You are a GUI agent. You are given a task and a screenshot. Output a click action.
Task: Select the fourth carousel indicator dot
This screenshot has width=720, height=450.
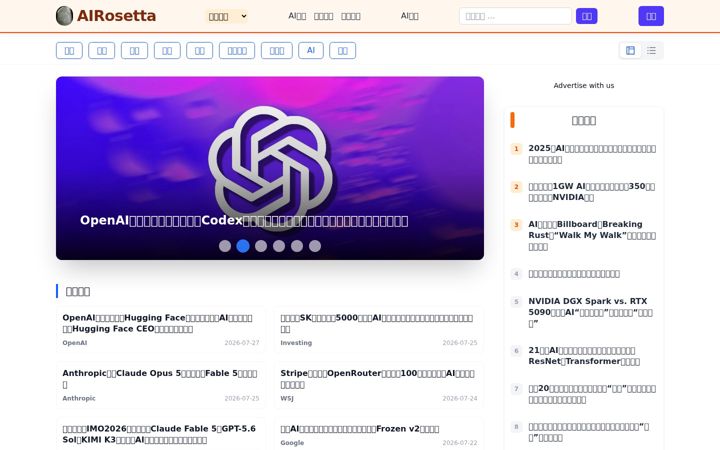279,246
